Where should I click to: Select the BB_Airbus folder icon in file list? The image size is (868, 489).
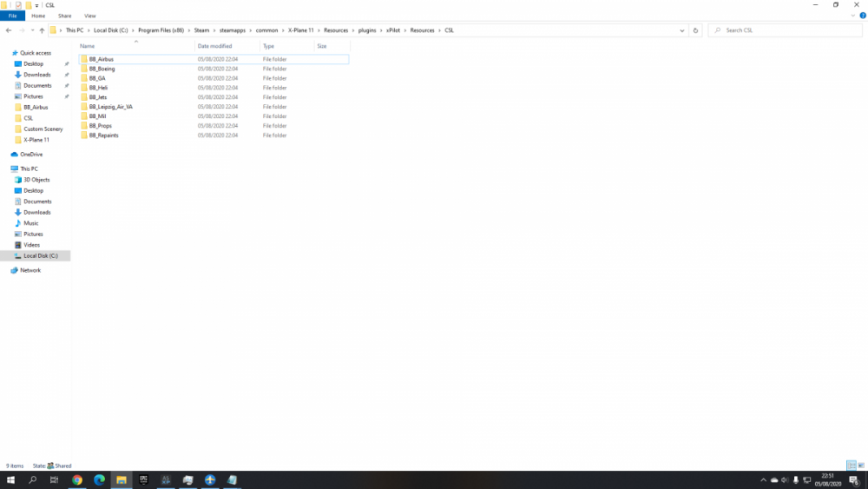tap(84, 59)
